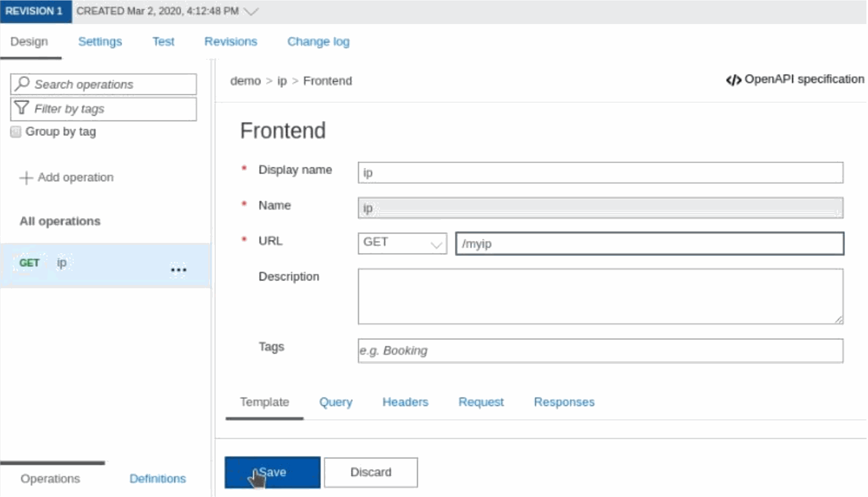This screenshot has height=497, width=868.
Task: Expand the revision created-date chevron
Action: pos(251,11)
